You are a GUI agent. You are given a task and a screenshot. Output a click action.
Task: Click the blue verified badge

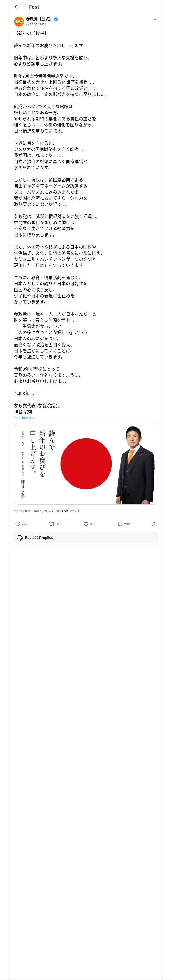(56, 19)
